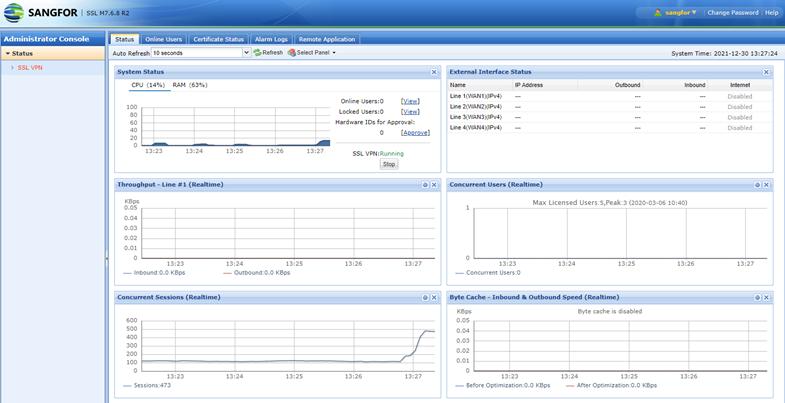
Task: Click the Refresh button label
Action: (x=272, y=53)
